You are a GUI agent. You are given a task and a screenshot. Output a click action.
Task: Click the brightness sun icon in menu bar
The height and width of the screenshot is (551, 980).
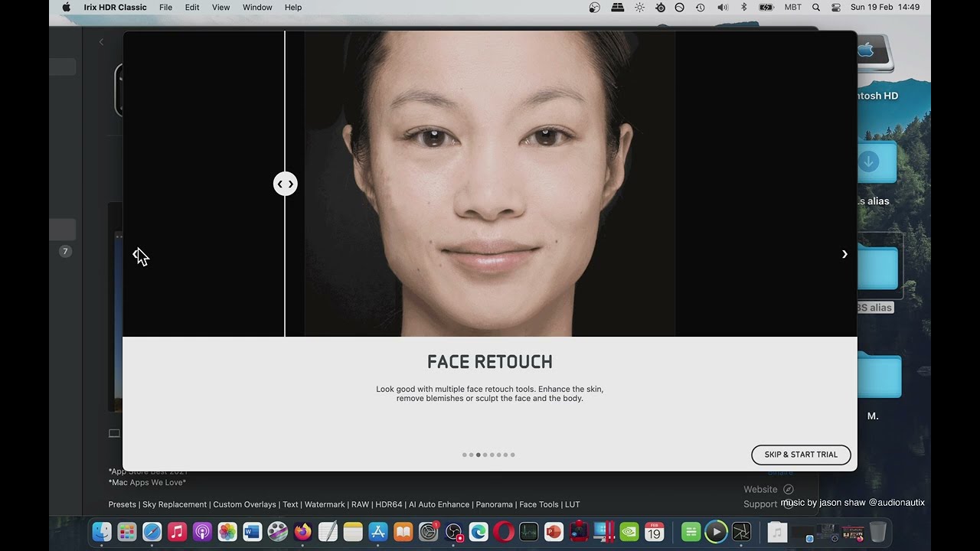[x=640, y=8]
